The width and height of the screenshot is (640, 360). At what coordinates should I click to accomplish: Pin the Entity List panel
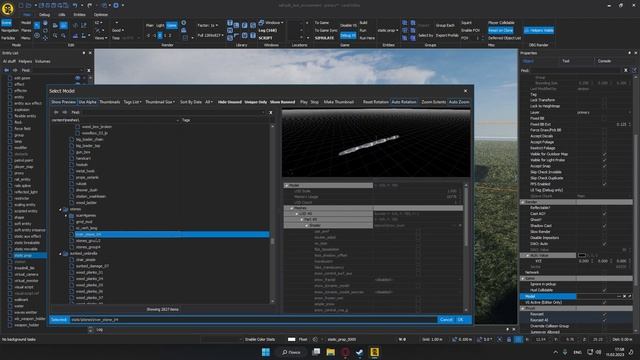(x=84, y=53)
